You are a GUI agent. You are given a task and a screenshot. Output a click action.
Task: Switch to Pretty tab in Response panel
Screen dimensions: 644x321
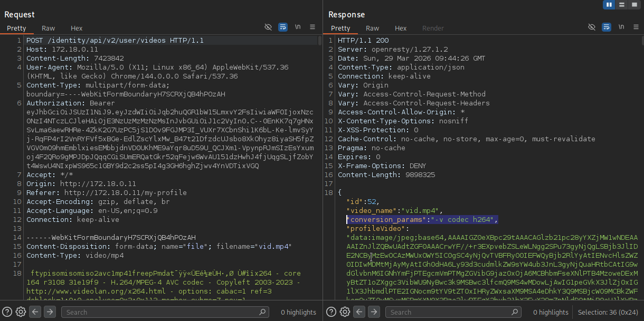pyautogui.click(x=340, y=28)
